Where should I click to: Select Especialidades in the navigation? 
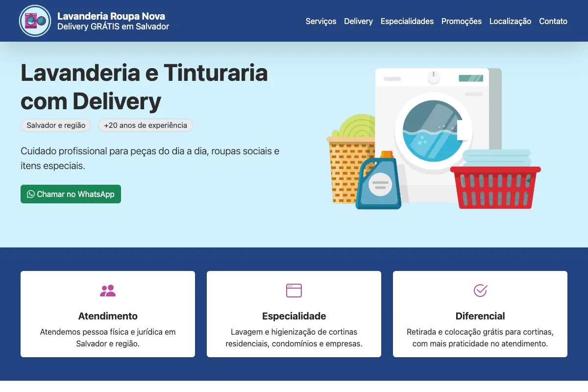[x=407, y=22]
